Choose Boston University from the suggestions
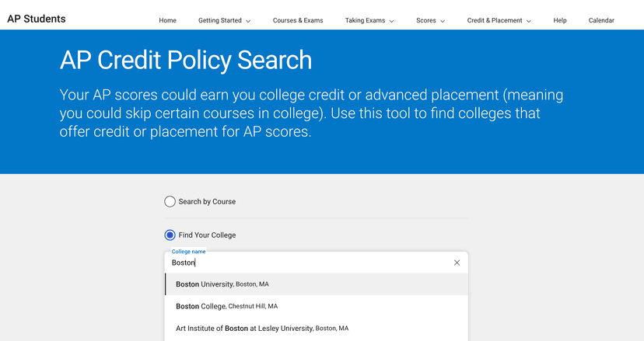 coord(222,284)
